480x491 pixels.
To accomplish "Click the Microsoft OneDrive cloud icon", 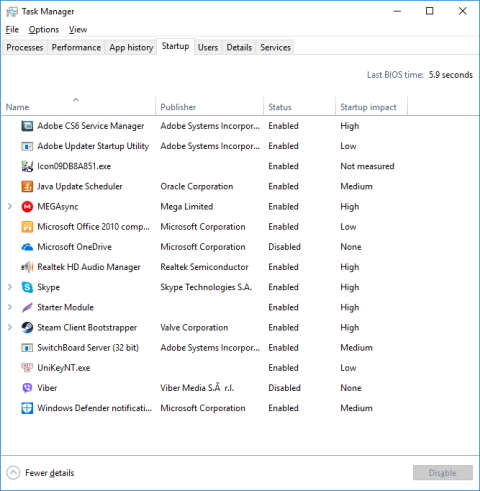I will click(x=27, y=247).
